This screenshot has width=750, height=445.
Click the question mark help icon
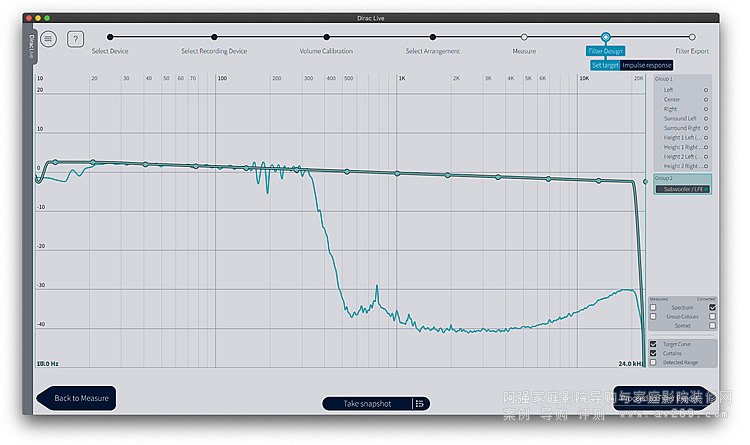coord(75,39)
